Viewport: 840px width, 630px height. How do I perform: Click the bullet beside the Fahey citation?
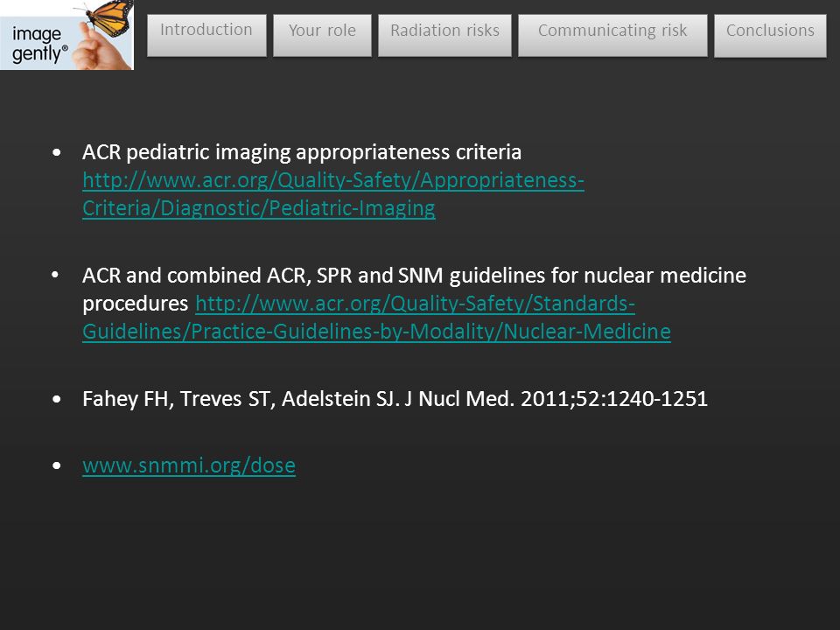57,399
